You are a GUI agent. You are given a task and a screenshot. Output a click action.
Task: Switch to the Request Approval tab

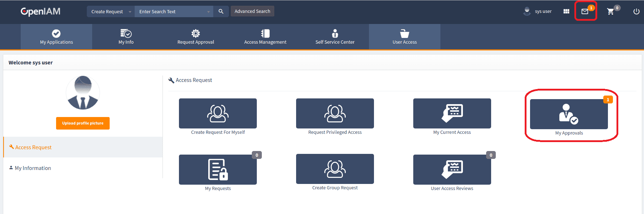coord(196,37)
